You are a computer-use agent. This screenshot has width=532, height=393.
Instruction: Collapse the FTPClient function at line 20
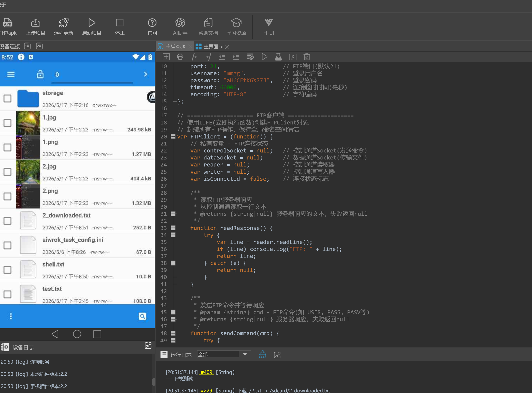click(x=173, y=136)
